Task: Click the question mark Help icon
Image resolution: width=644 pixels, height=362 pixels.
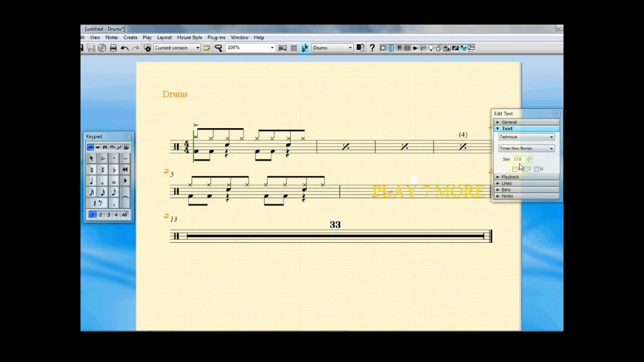Action: coord(372,48)
